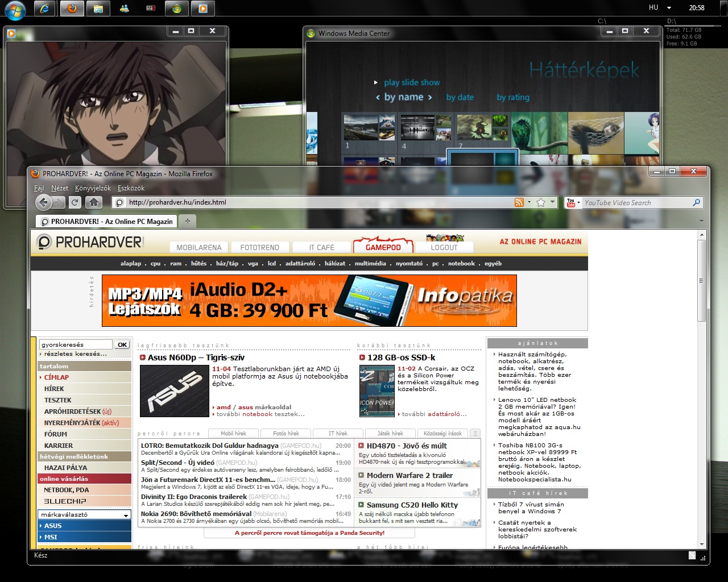Viewport: 728px width, 582px height.
Task: Open Modern Warfare 2 trailer article
Action: tap(409, 475)
